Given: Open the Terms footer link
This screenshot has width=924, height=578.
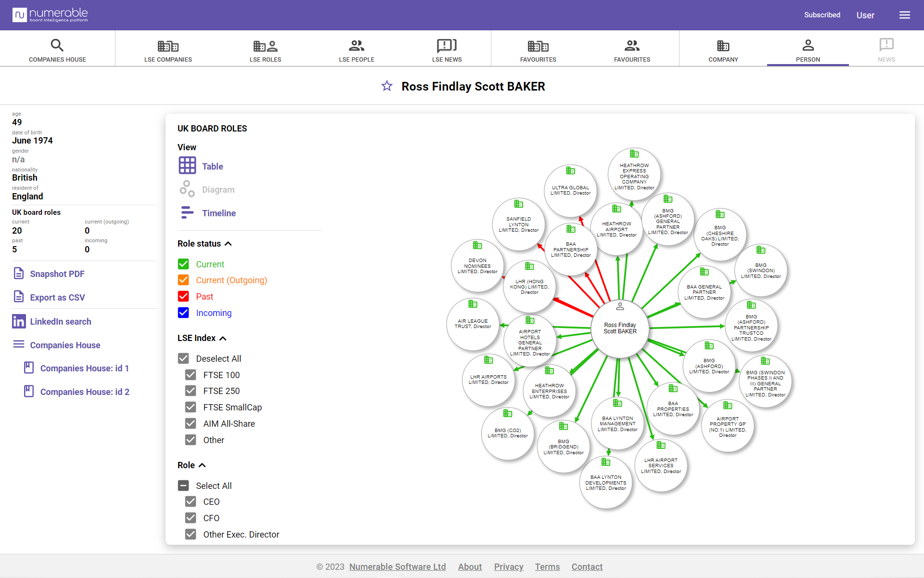Looking at the screenshot, I should [547, 566].
